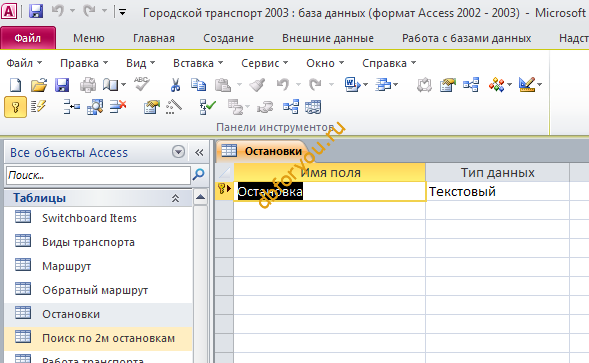Click the Paste clipboard icon
Viewport: 589px width, 363px height.
coord(223,85)
